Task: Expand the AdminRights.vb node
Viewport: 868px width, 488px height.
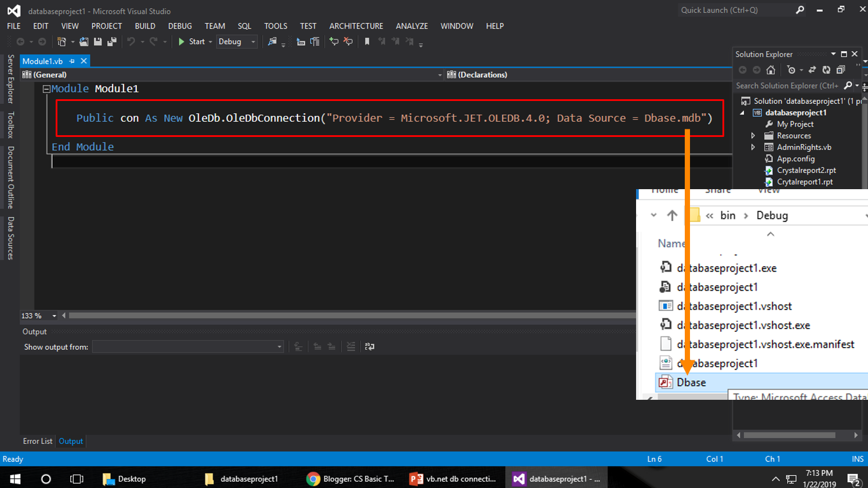Action: pos(753,147)
